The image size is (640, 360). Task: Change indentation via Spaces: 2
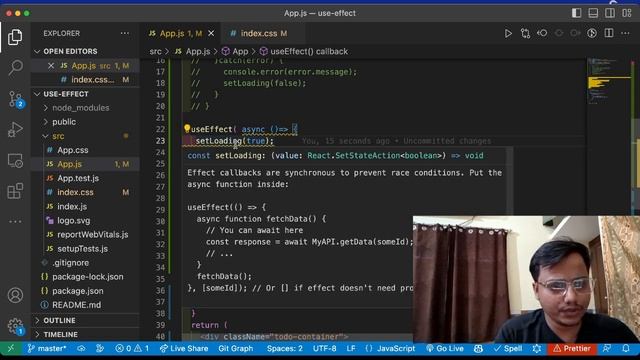[285, 349]
